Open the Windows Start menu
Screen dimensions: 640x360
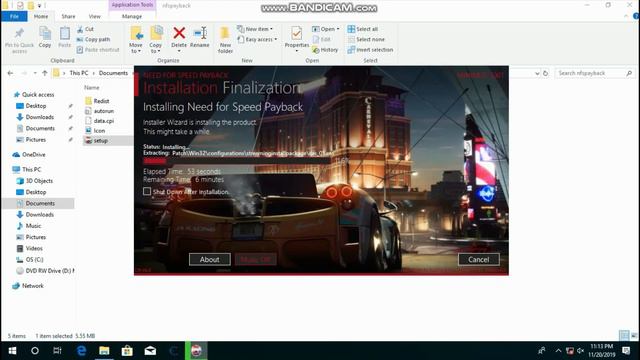[x=12, y=351]
